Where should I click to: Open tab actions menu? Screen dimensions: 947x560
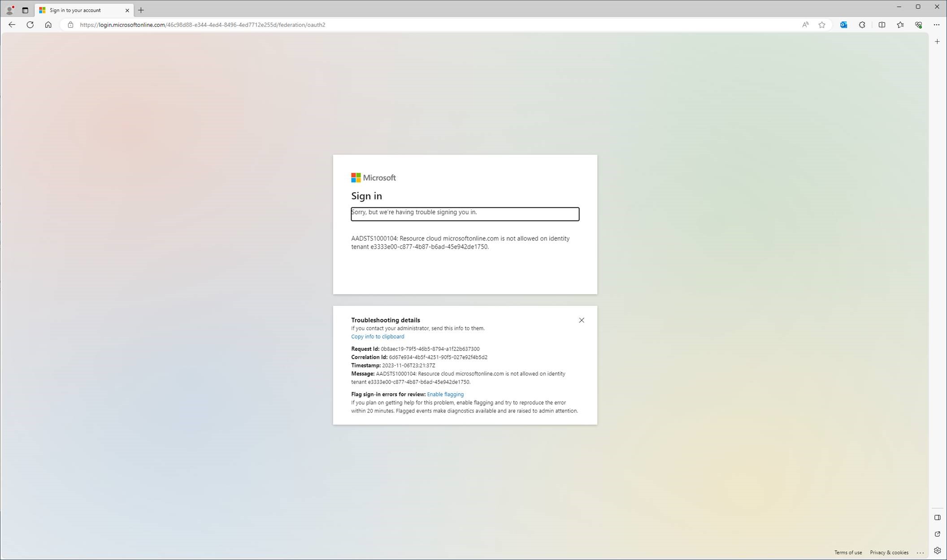[25, 10]
